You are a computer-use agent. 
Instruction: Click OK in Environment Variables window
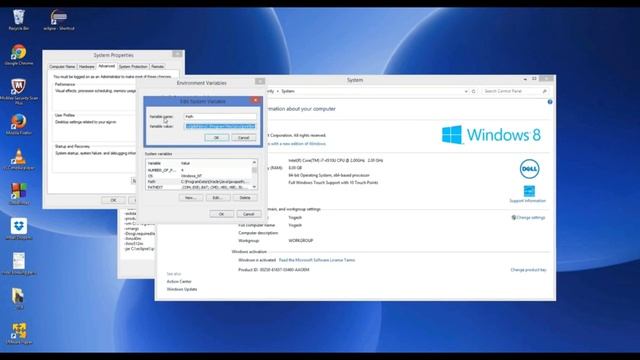(221, 214)
